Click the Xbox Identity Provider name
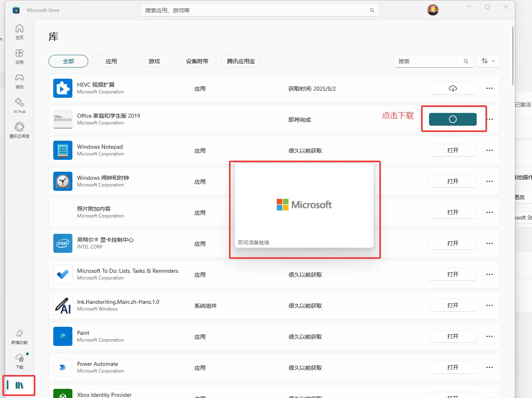 click(x=104, y=395)
